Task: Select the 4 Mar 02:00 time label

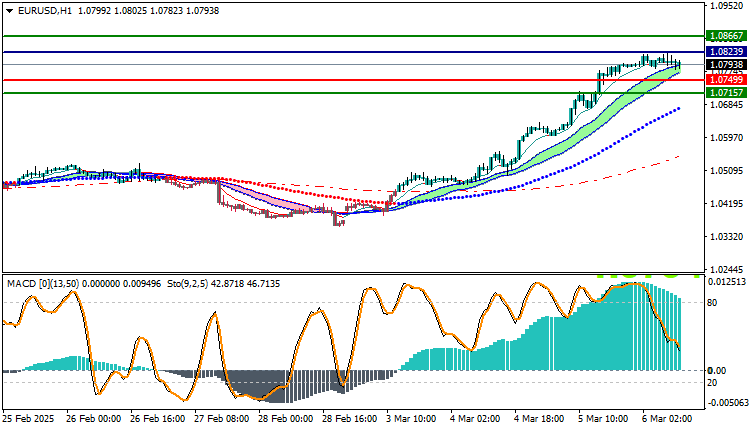Action: [x=475, y=419]
